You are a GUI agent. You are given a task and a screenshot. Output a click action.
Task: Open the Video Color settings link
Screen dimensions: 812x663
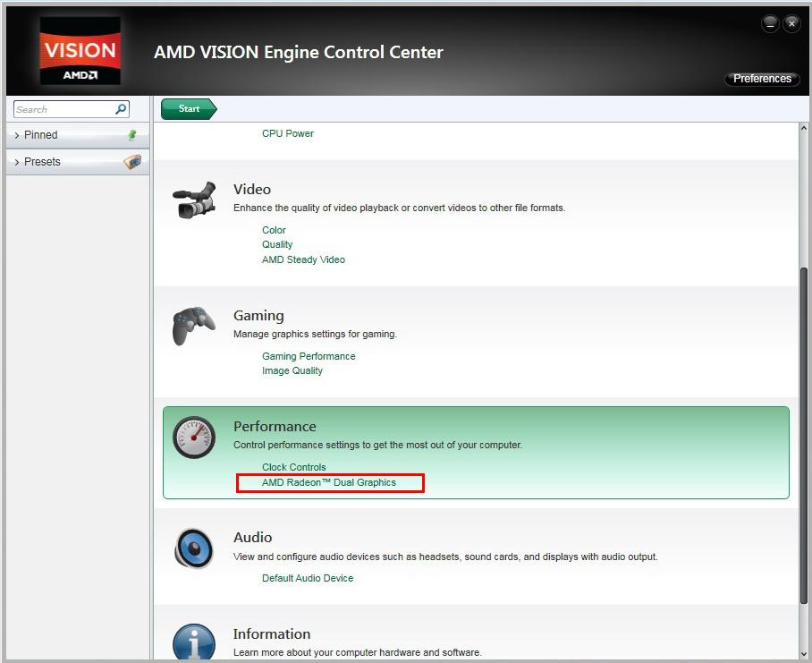pos(274,230)
